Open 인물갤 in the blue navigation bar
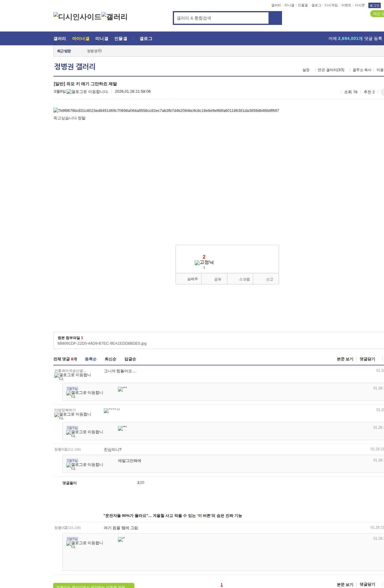The image size is (384, 588). 121,38
